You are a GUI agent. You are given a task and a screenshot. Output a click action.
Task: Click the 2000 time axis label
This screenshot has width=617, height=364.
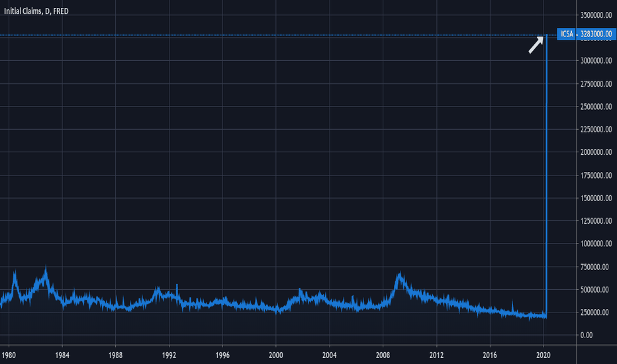coord(276,355)
